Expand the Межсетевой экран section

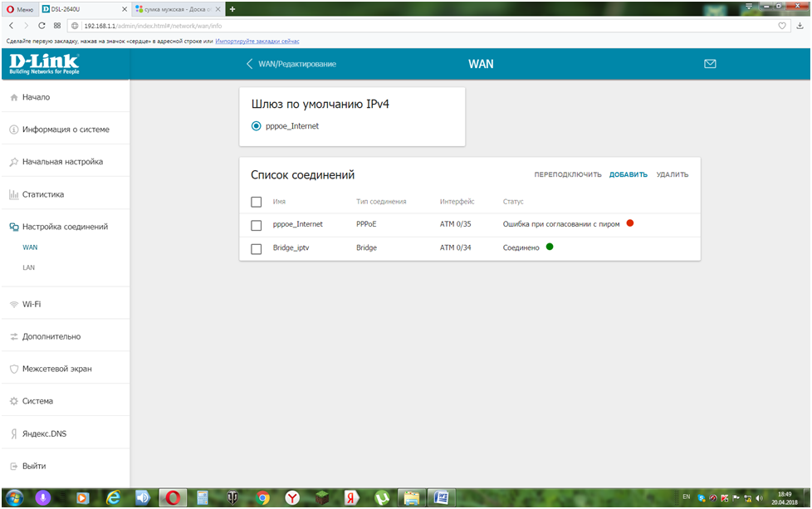[66, 369]
